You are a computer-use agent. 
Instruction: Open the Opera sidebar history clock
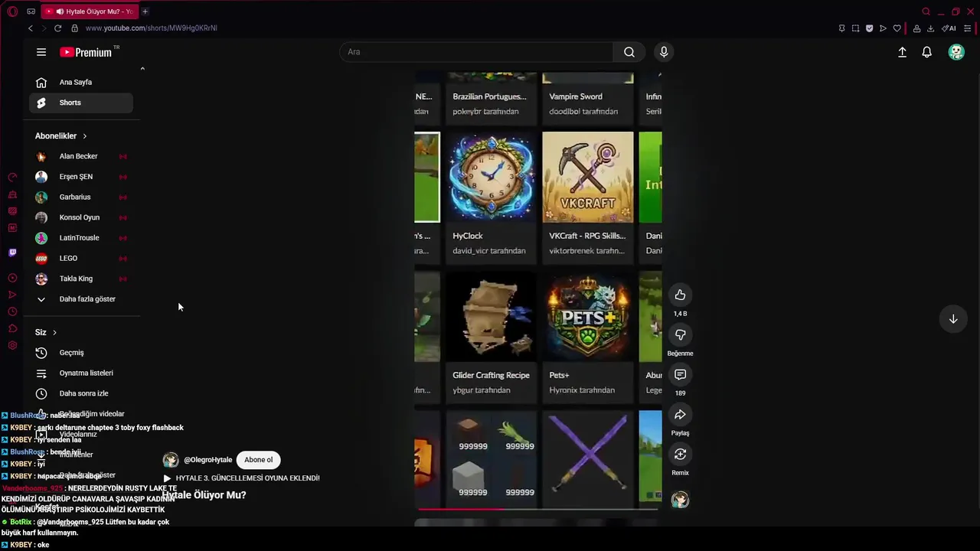(12, 311)
